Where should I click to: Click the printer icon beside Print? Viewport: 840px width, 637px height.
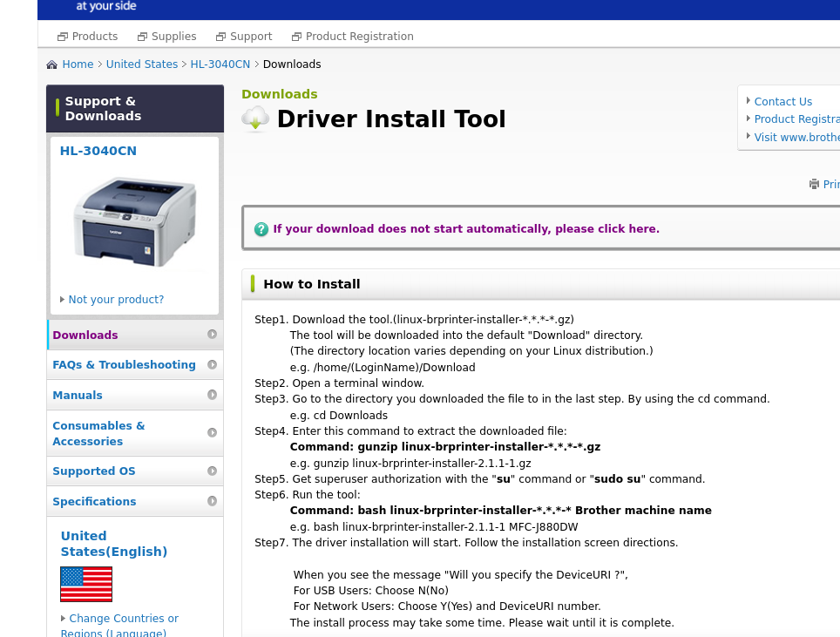(x=814, y=184)
